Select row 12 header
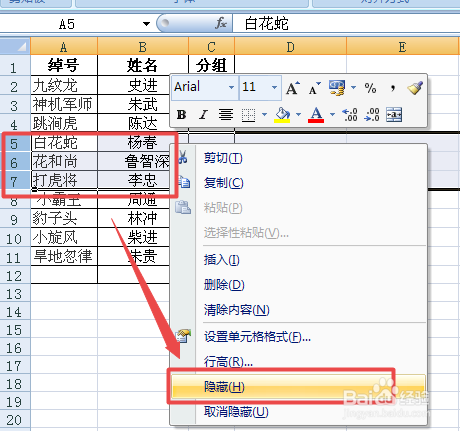Viewport: 460px width, 431px height. [15, 275]
